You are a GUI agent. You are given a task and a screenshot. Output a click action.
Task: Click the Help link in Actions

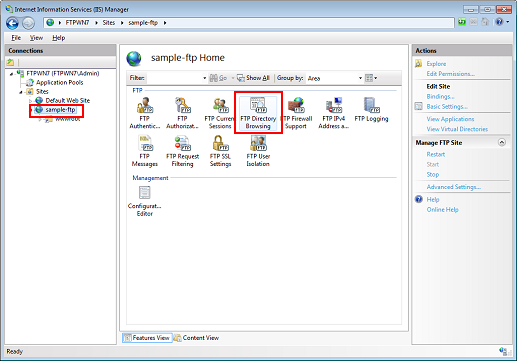pos(433,200)
